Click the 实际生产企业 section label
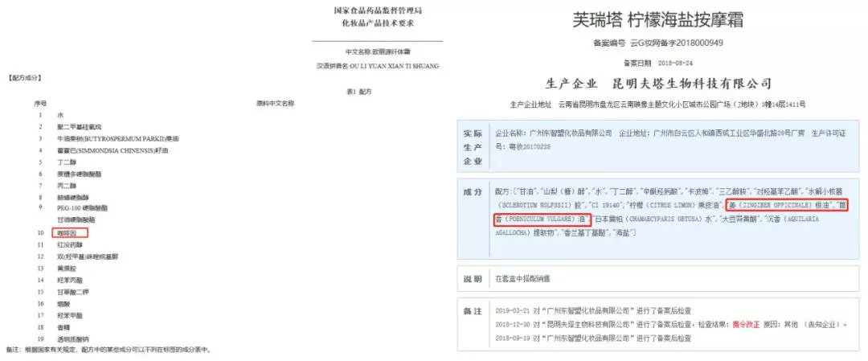The width and height of the screenshot is (868, 361). tap(473, 148)
